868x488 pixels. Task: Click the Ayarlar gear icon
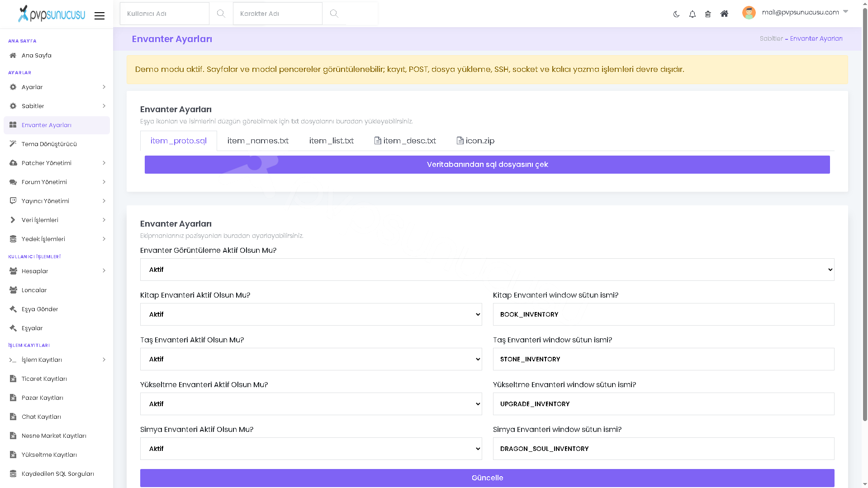[x=13, y=87]
